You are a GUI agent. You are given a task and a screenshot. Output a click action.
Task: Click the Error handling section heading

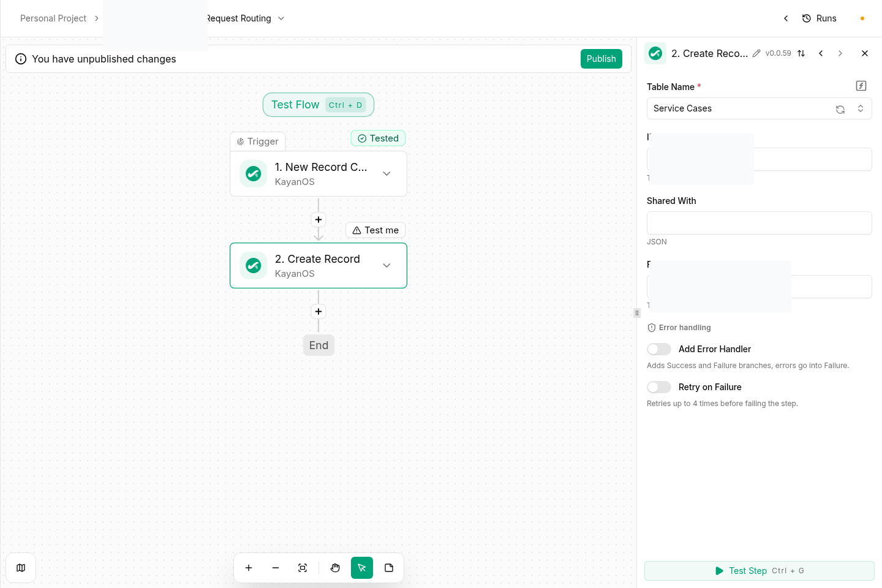(685, 328)
